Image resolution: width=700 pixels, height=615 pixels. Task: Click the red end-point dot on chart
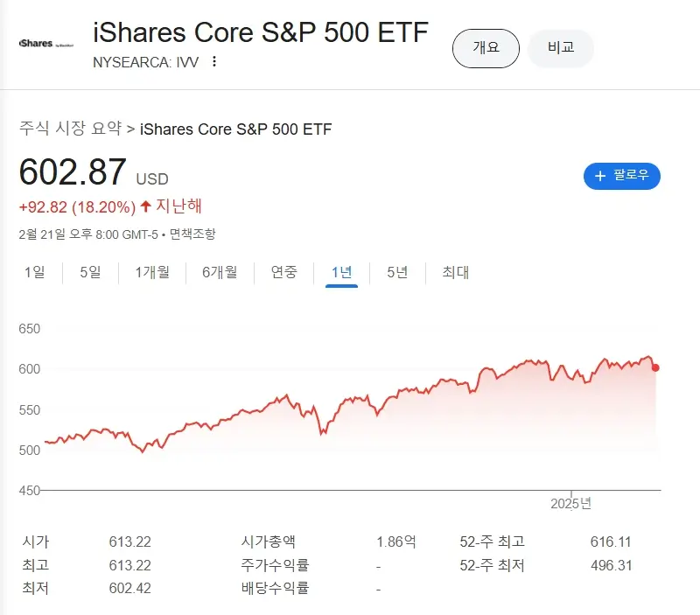coord(656,367)
